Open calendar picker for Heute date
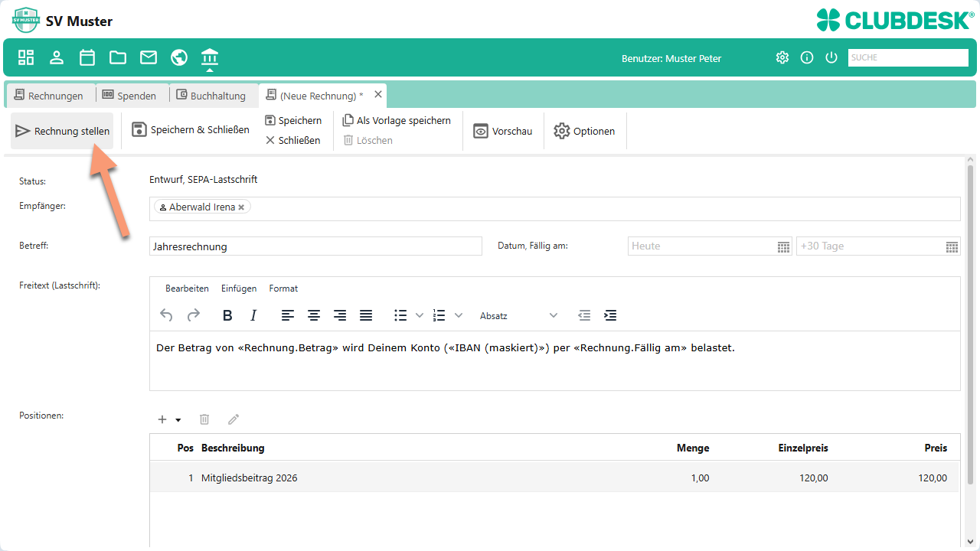Image resolution: width=980 pixels, height=551 pixels. pos(783,246)
